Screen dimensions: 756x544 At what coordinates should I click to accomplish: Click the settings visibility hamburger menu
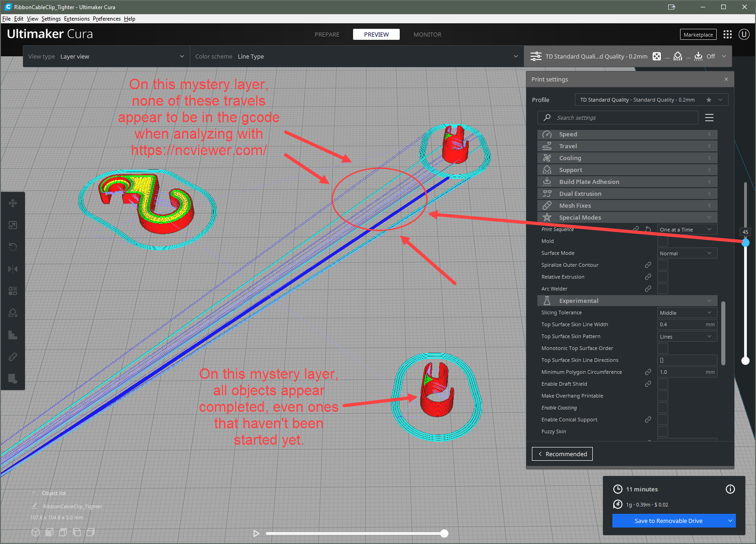point(709,118)
